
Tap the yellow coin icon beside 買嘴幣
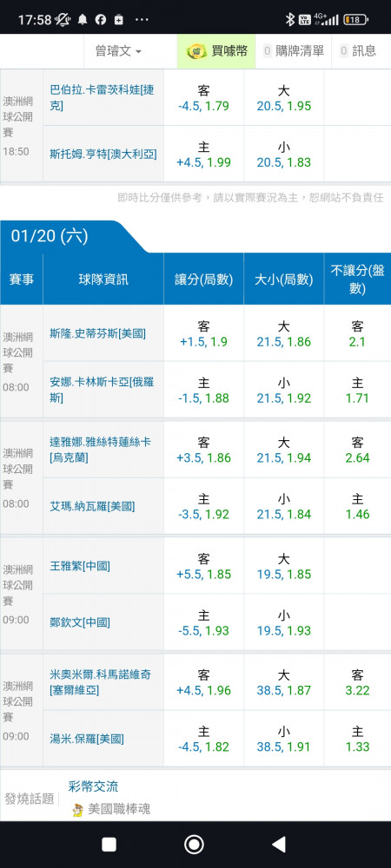196,51
